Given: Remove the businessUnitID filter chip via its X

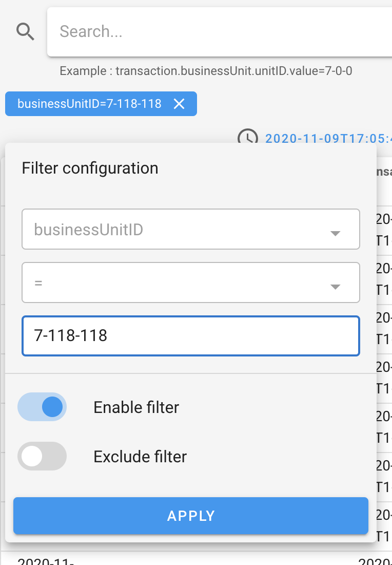Looking at the screenshot, I should [x=179, y=104].
